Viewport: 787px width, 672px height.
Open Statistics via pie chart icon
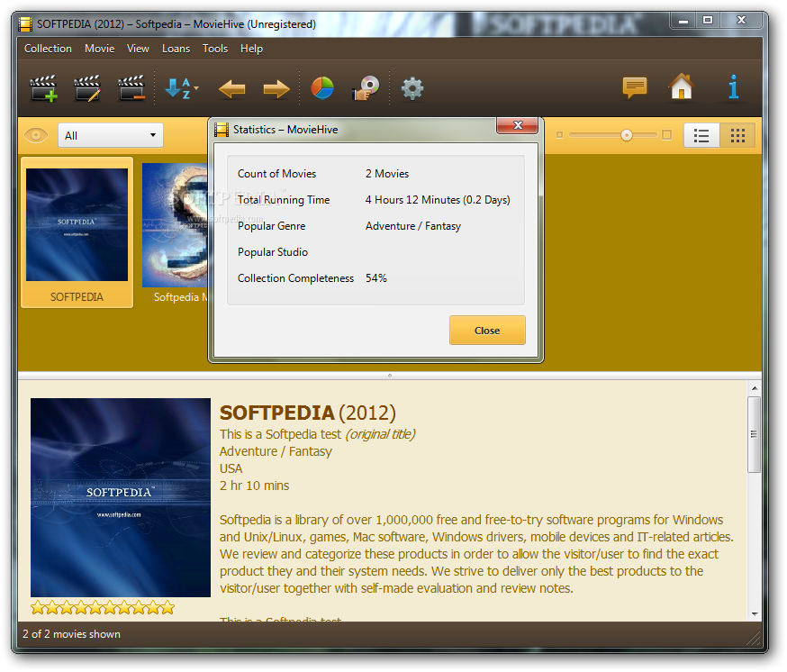[x=322, y=88]
